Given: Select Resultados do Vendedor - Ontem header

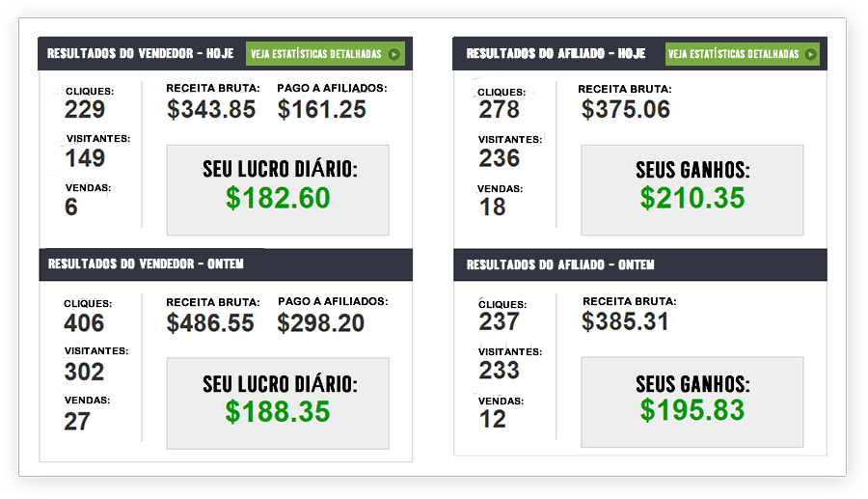Looking at the screenshot, I should (145, 264).
